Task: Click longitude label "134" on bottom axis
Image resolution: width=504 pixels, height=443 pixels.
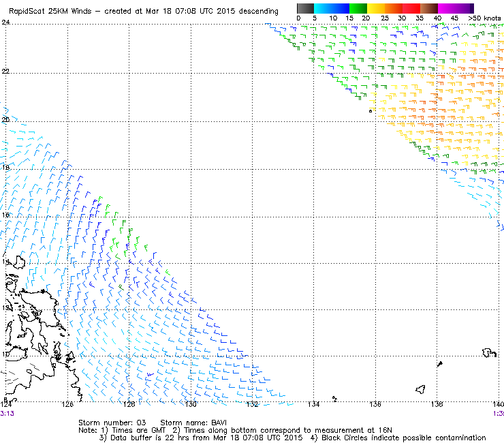Action: click(x=314, y=404)
